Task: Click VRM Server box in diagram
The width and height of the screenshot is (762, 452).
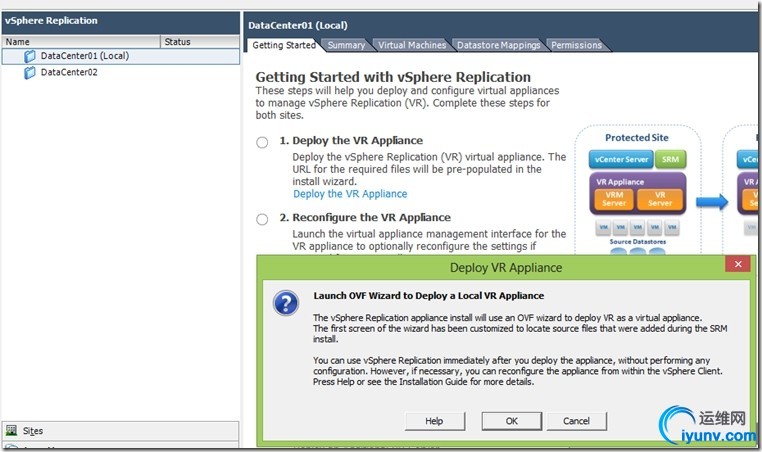Action: (614, 199)
